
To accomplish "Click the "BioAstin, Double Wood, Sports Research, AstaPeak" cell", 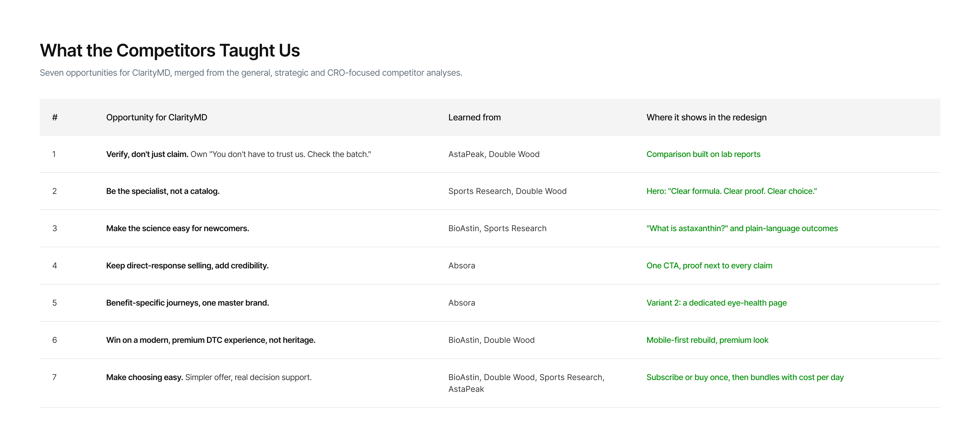I will pos(527,383).
